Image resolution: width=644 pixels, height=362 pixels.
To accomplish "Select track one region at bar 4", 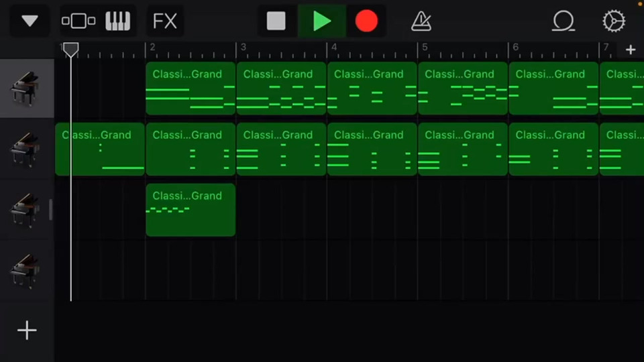I will (372, 88).
